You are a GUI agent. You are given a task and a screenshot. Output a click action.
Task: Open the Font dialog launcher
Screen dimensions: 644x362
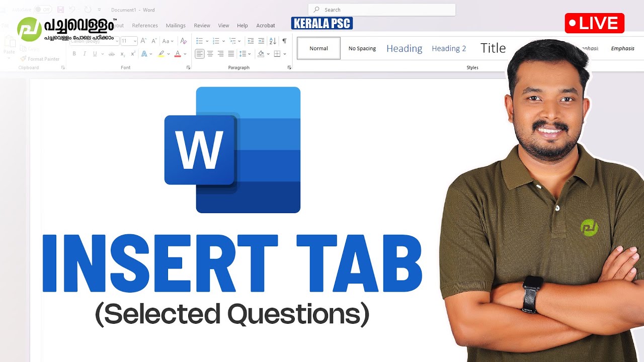point(189,67)
